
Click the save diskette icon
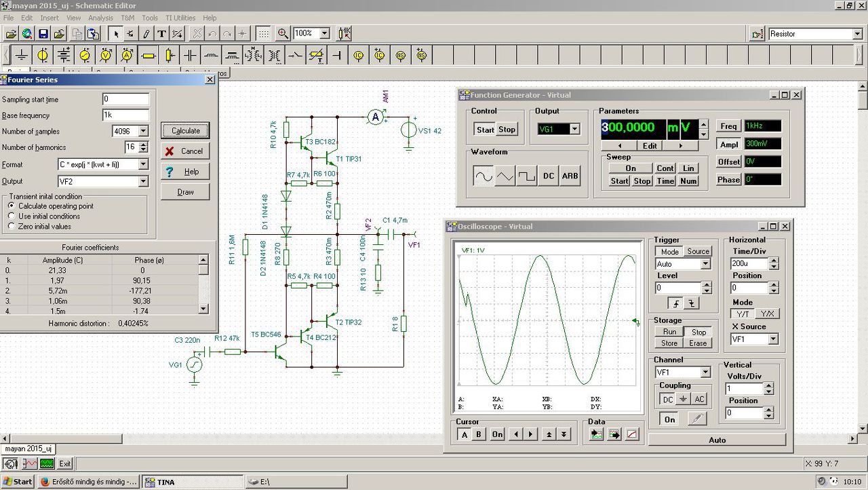click(43, 33)
